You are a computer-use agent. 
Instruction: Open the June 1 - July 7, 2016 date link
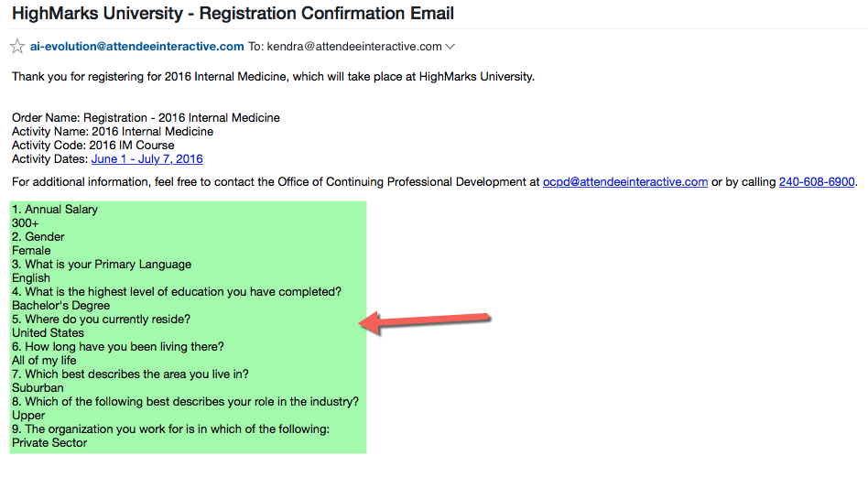(x=146, y=159)
